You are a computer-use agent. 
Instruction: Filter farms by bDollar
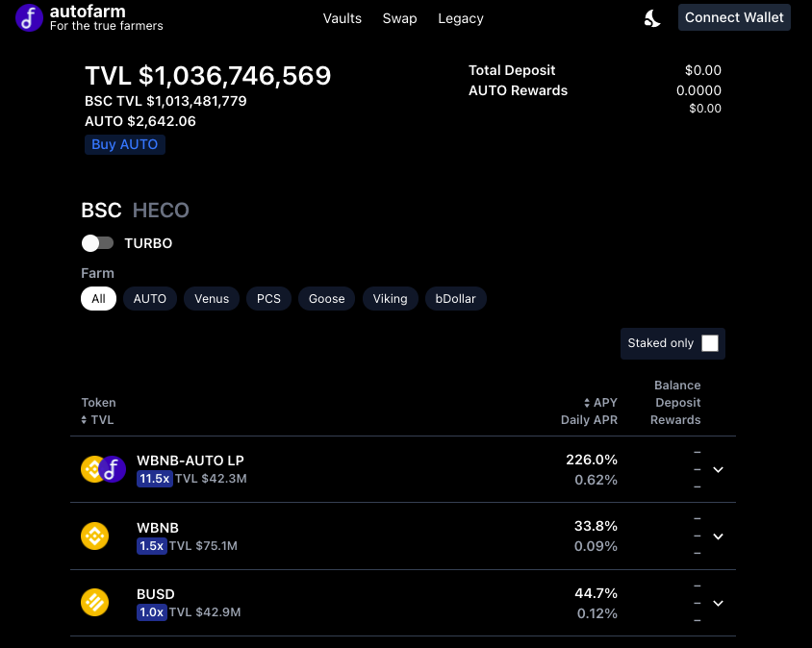456,299
